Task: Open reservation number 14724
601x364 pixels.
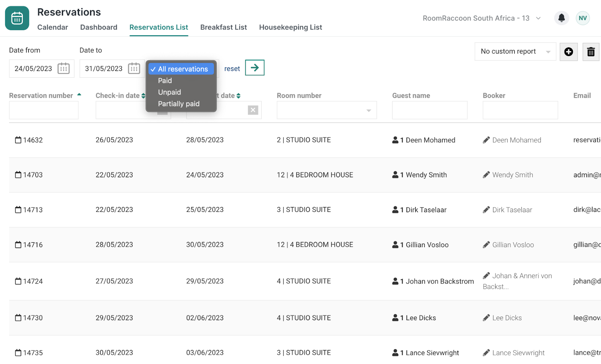Action: click(x=33, y=281)
